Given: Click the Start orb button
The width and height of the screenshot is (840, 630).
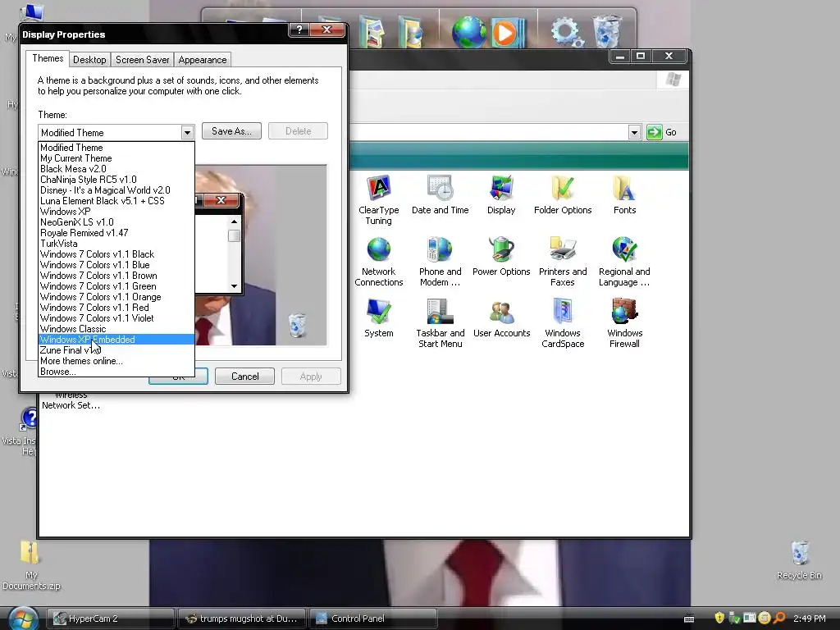Looking at the screenshot, I should [22, 618].
